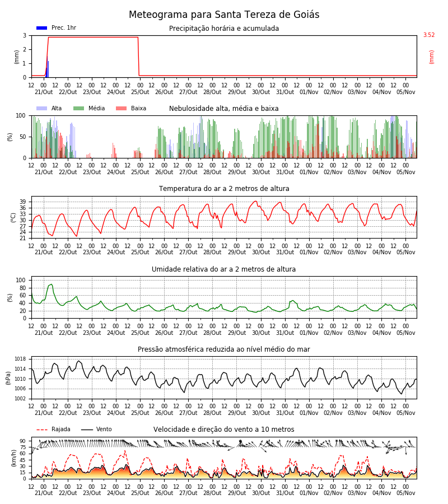Click the green Média legend swatch
Viewport: 448px width, 504px height.
tap(79, 108)
